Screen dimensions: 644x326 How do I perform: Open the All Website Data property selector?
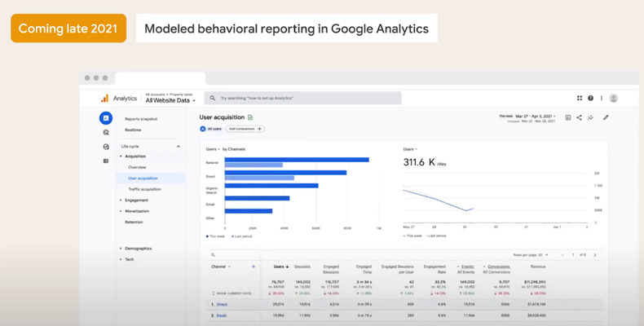pyautogui.click(x=170, y=100)
